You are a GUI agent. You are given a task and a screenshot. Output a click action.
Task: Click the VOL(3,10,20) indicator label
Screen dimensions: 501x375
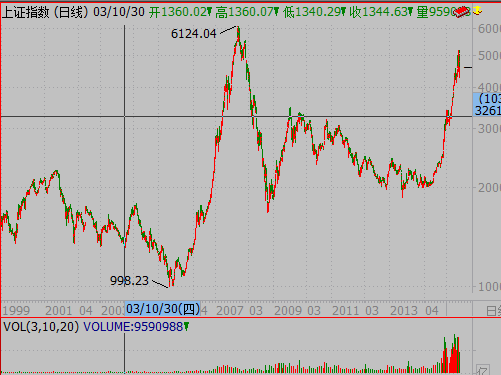point(41,327)
